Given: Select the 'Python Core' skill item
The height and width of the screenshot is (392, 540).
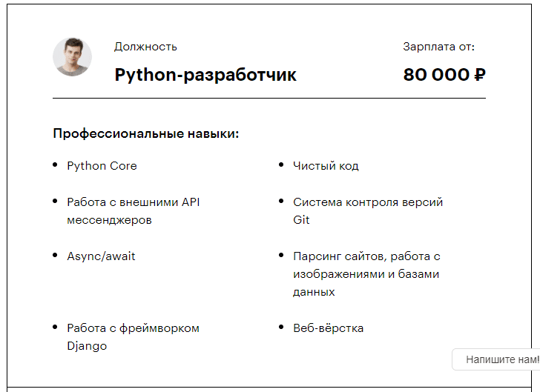Looking at the screenshot, I should tap(102, 166).
